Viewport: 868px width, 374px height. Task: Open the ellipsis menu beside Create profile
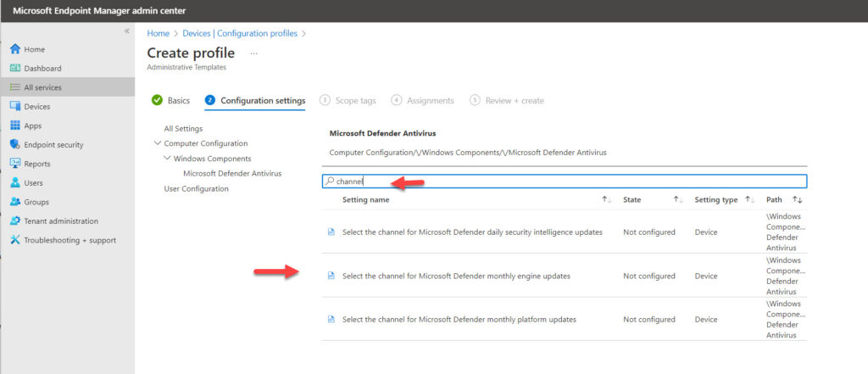click(x=254, y=53)
